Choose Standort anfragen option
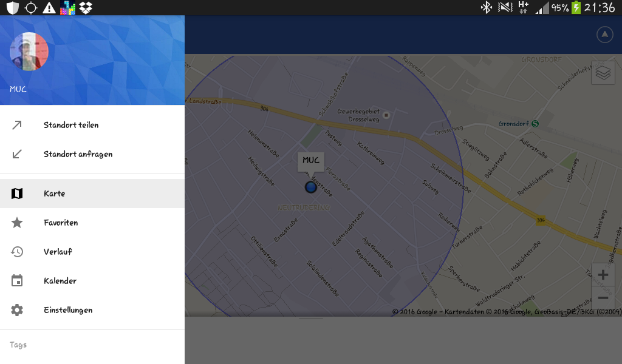The image size is (622, 364). coord(92,154)
